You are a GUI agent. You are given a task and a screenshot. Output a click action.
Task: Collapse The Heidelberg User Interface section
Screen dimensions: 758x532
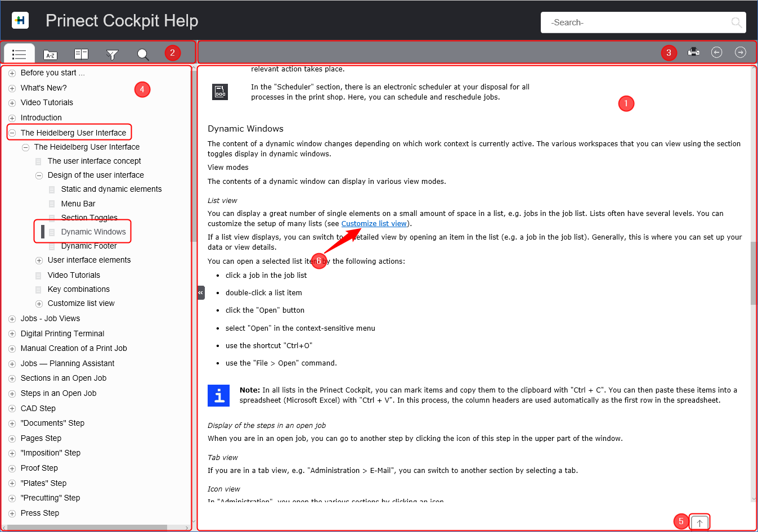pos(12,133)
